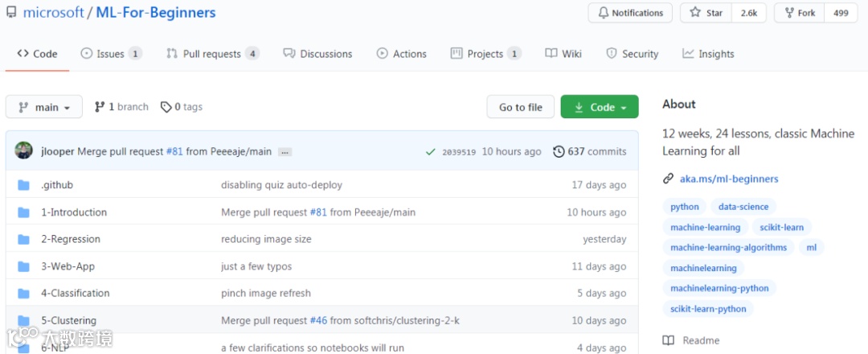
Task: Open the Insights graph tab
Action: point(708,54)
